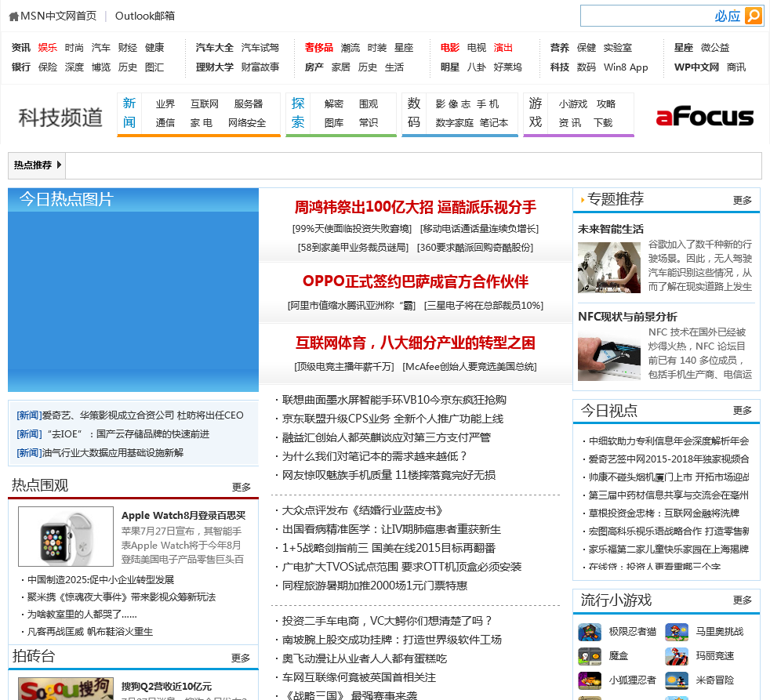Viewport: 770px width, 700px height.
Task: Open 奢侈品 navigation item
Action: click(x=318, y=48)
